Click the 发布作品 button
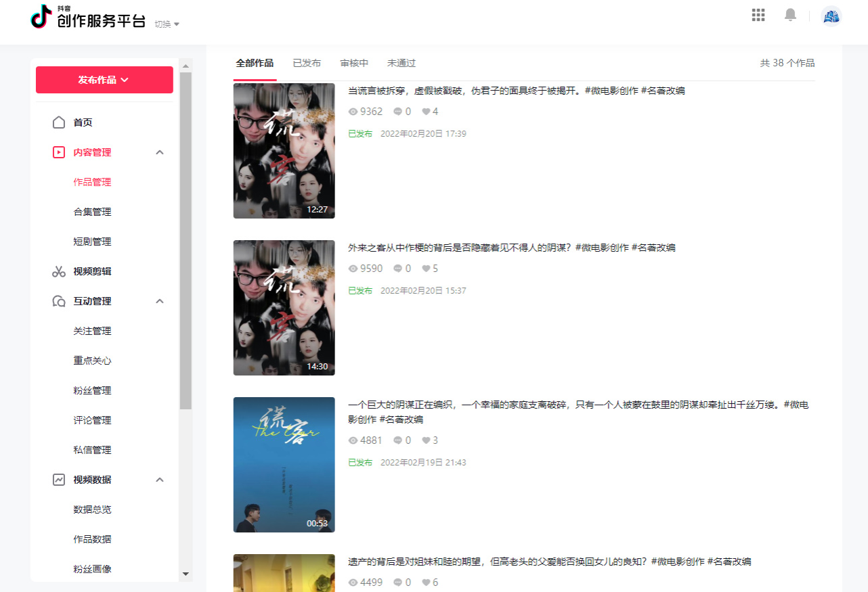This screenshot has width=868, height=592. 104,80
